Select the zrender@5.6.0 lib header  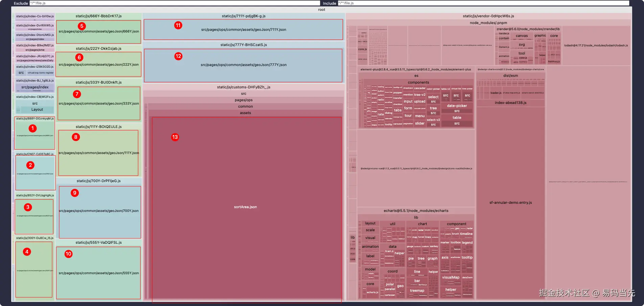(528, 29)
